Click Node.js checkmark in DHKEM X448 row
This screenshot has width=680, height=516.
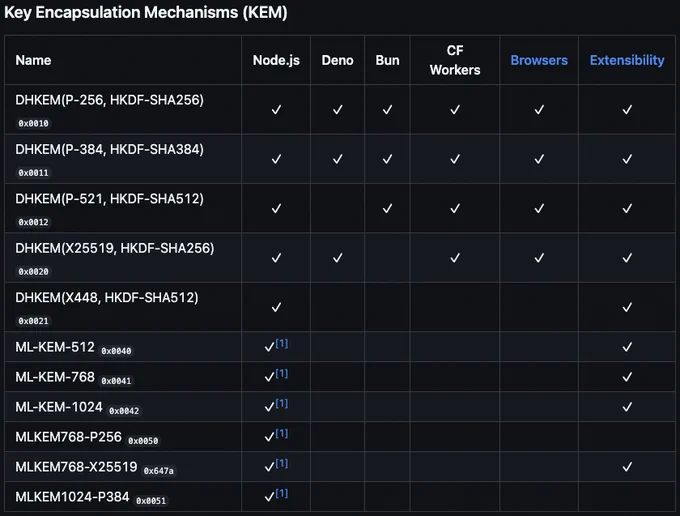tap(276, 307)
